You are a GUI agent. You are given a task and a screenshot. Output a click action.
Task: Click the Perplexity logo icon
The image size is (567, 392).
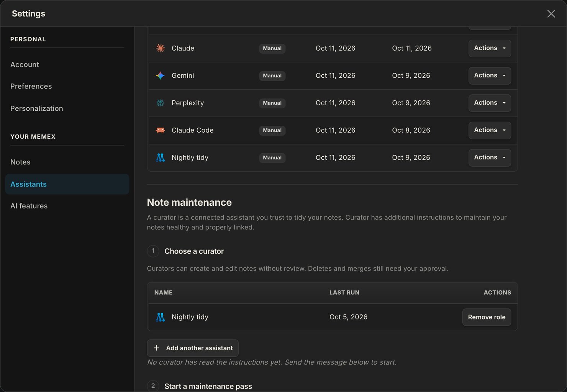[x=160, y=103]
